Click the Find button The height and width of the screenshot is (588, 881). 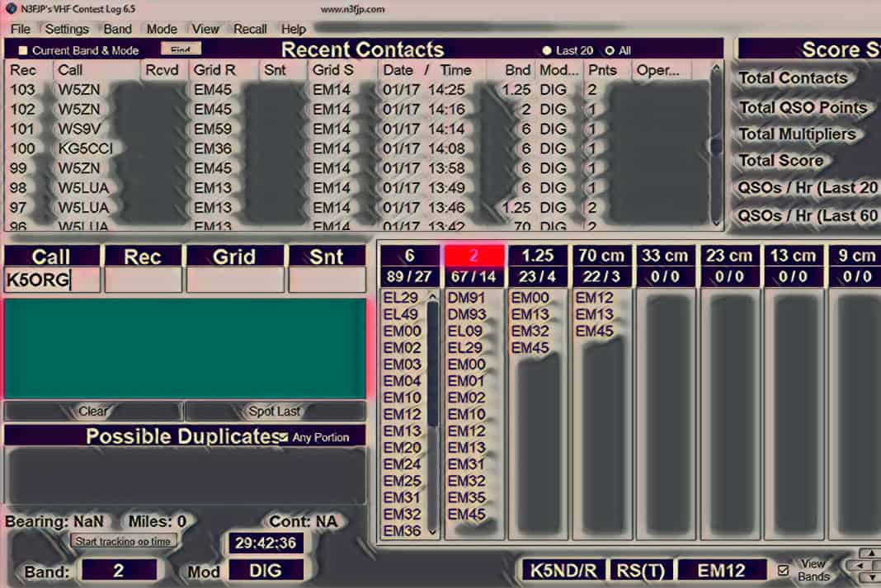[x=181, y=47]
